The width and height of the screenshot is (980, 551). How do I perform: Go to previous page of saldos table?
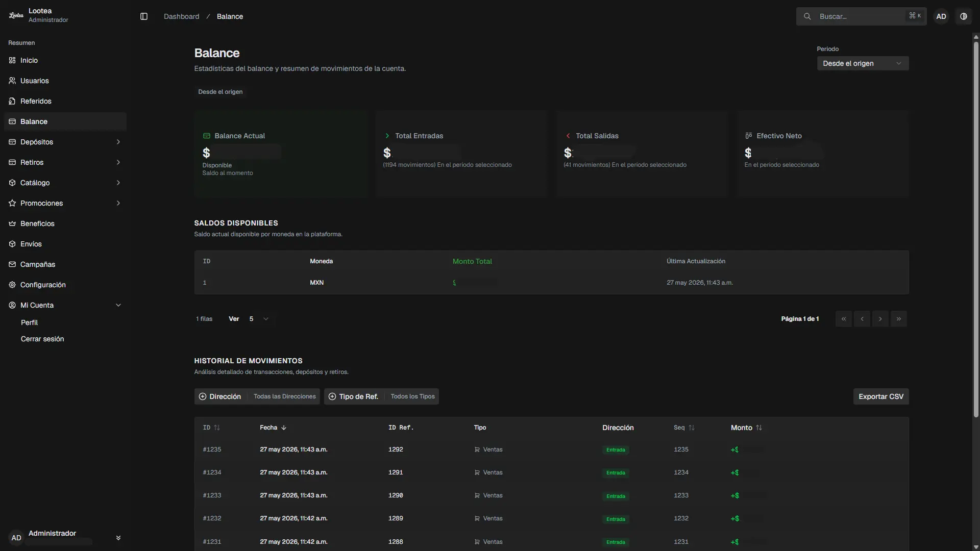862,319
